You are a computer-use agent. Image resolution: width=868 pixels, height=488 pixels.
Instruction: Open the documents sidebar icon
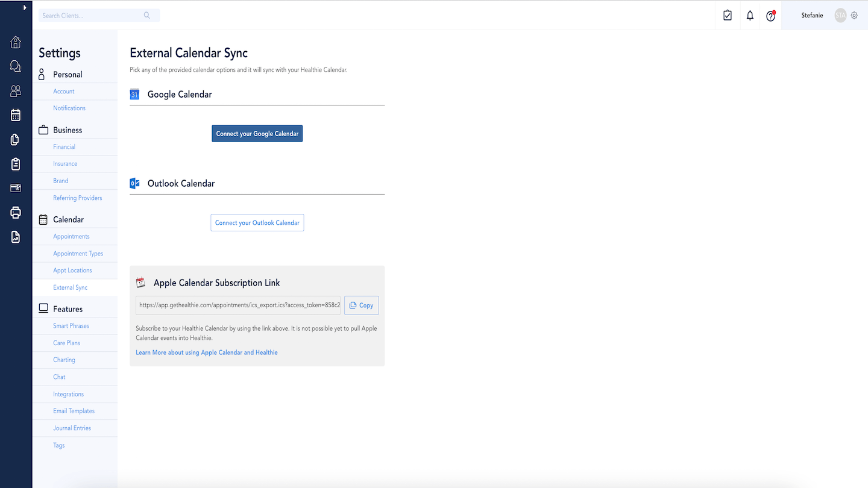[x=16, y=140]
